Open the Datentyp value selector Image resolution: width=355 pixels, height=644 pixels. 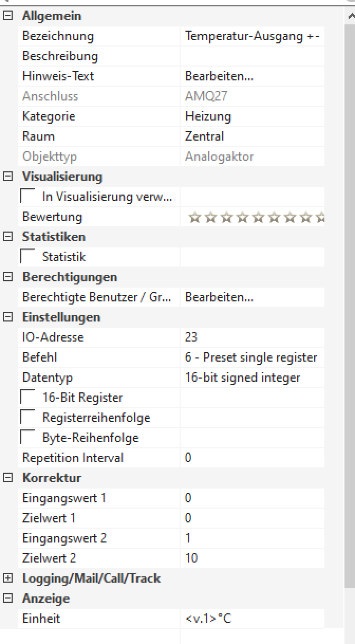coord(251,378)
